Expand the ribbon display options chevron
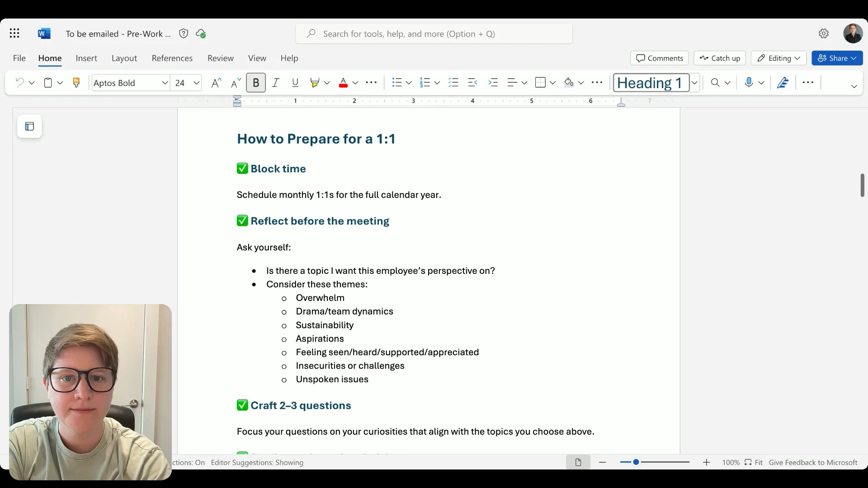 854,86
